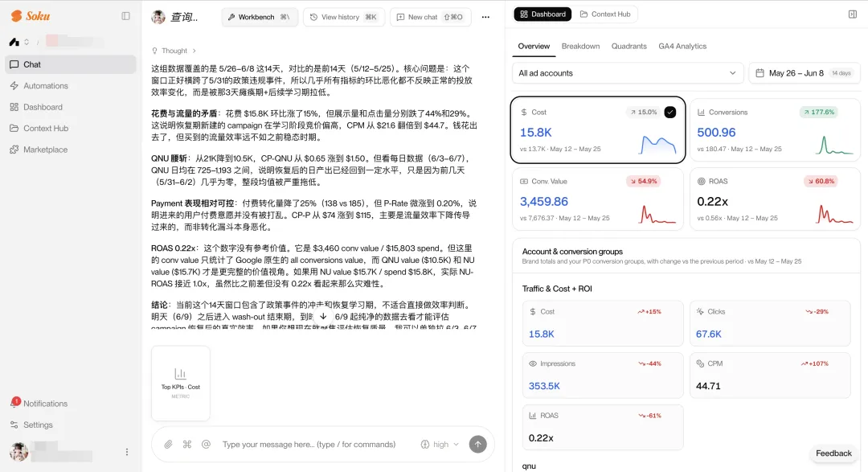Open Context Hub in the left sidebar

point(70,128)
